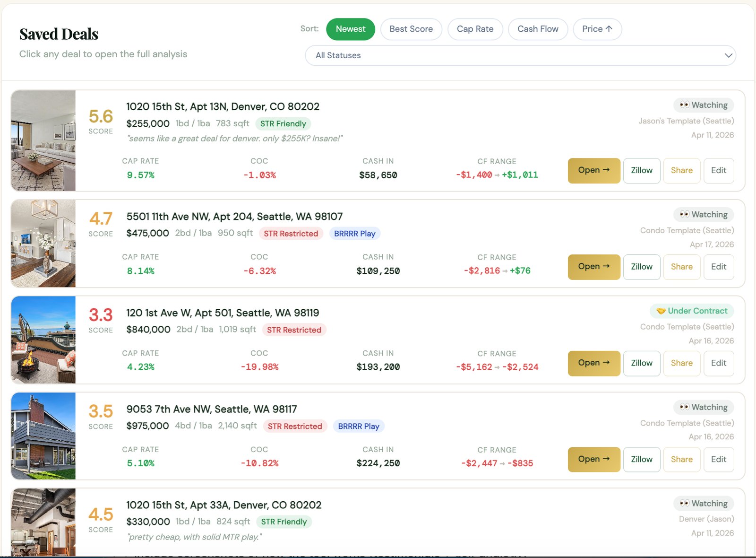
Task: Click the photo thumbnail of 120 1st Ave W
Action: [43, 340]
